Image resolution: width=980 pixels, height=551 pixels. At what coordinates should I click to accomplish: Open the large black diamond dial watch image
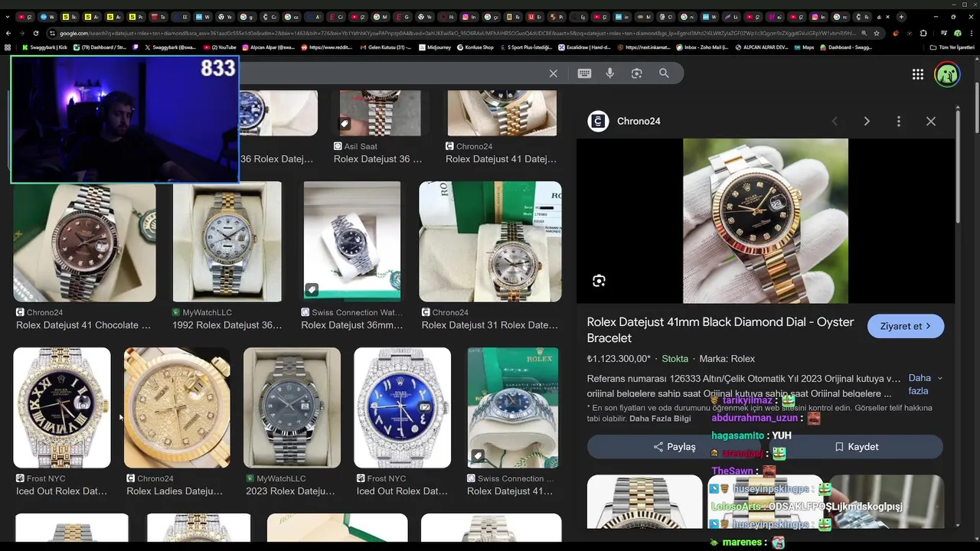click(x=766, y=221)
